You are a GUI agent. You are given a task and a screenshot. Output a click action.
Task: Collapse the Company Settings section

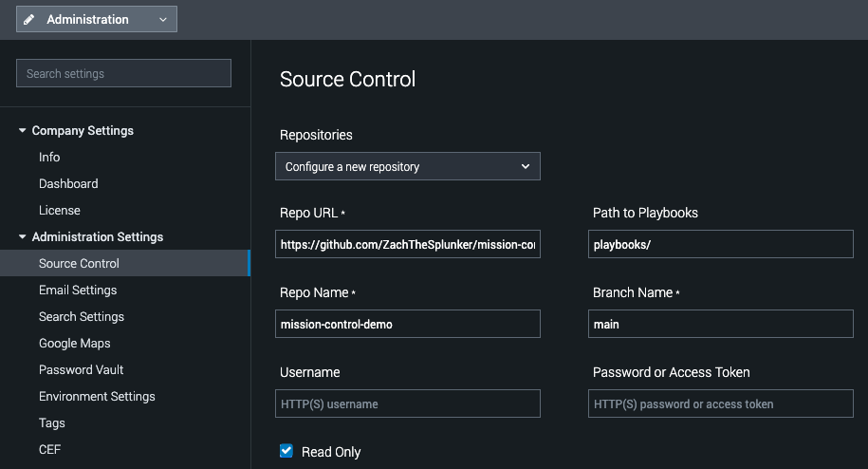(23, 131)
